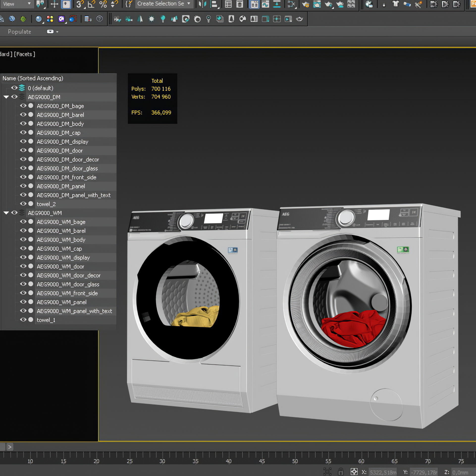Click the question mark help icon
This screenshot has height=476, width=476.
(x=100, y=19)
